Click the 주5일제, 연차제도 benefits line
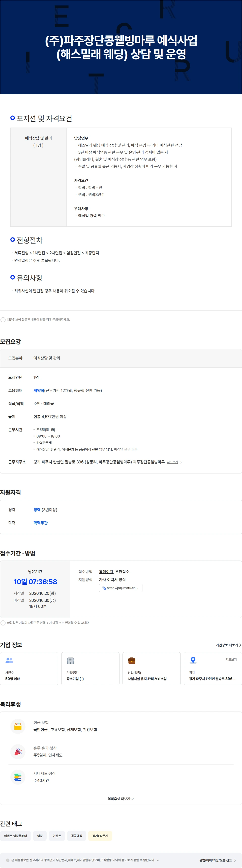This screenshot has width=242, height=868. (48, 755)
